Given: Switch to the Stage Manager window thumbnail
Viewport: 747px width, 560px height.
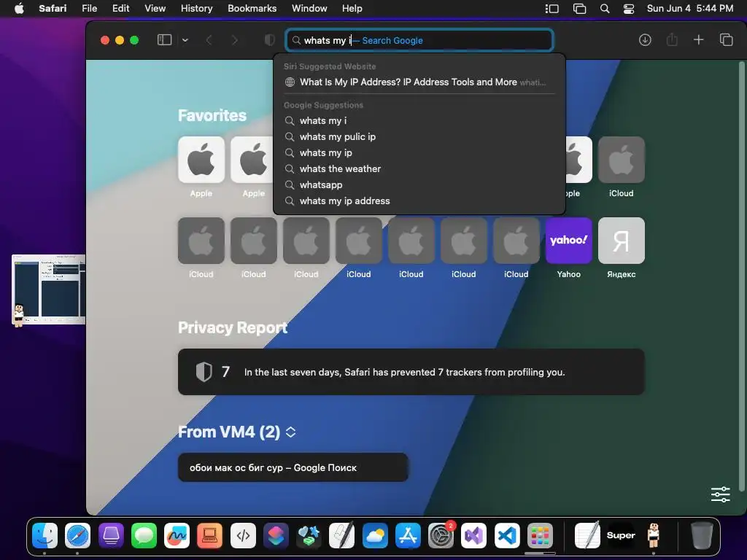Looking at the screenshot, I should (x=49, y=290).
